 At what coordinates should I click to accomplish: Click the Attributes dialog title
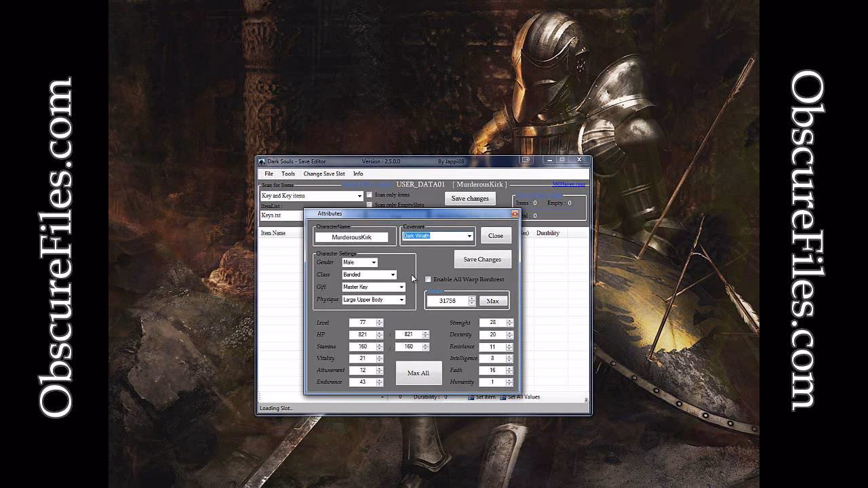pyautogui.click(x=330, y=213)
